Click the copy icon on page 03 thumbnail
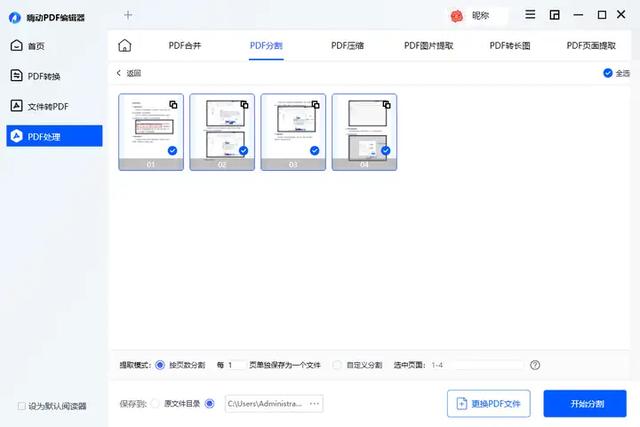The width and height of the screenshot is (640, 427). pyautogui.click(x=316, y=105)
